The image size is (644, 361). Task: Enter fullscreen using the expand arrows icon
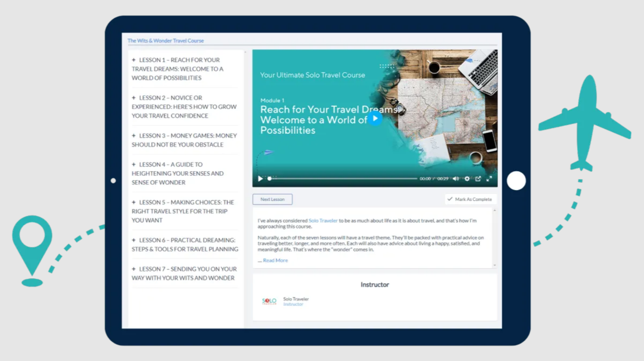489,179
